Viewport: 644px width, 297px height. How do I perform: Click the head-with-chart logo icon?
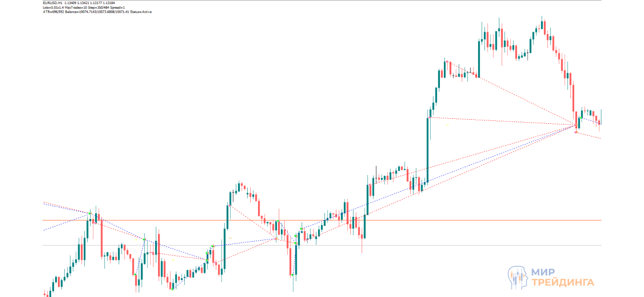(518, 277)
